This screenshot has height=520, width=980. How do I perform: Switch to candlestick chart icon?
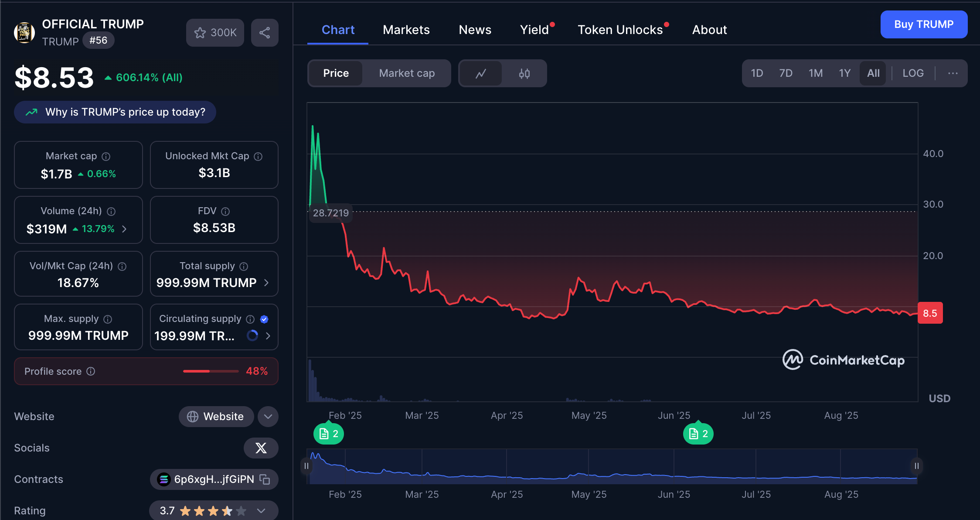click(x=524, y=73)
